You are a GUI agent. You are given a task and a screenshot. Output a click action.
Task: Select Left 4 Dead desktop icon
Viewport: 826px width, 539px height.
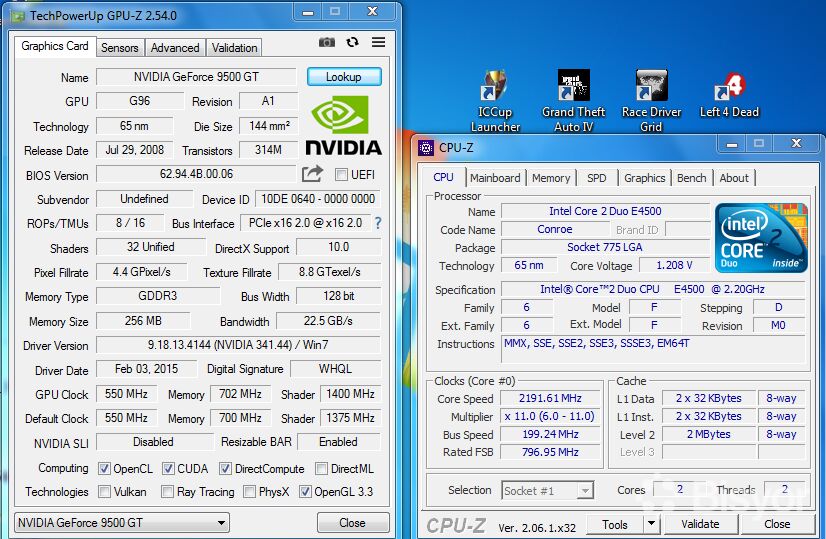729,95
